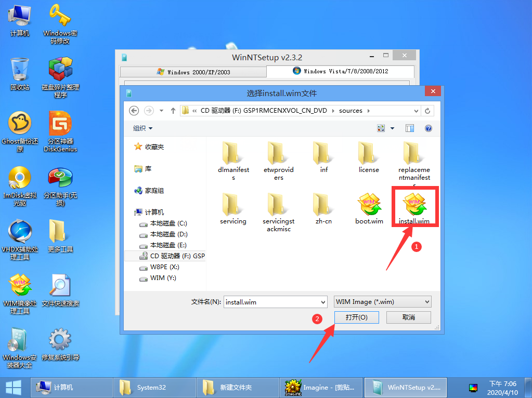
Task: Toggle the preview pane icon
Action: click(x=410, y=128)
